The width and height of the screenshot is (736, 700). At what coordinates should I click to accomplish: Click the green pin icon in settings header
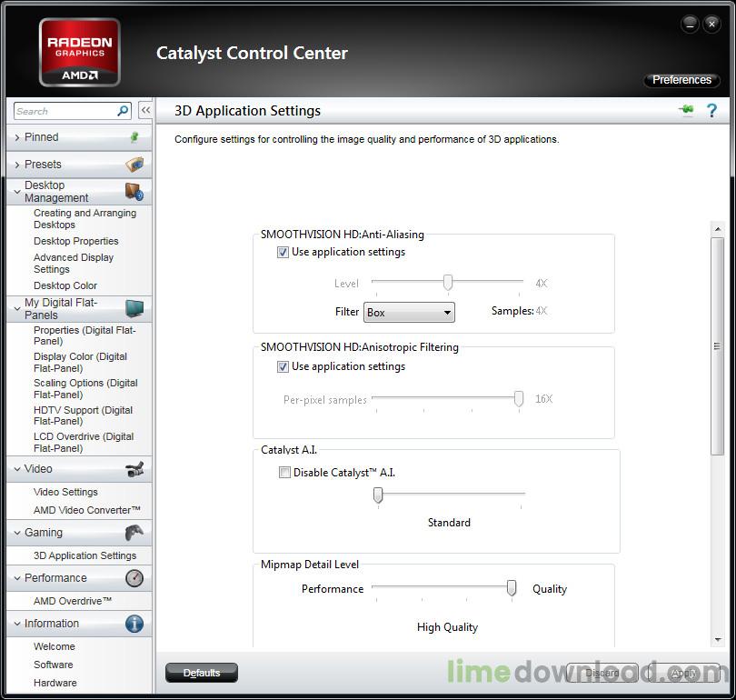point(686,110)
